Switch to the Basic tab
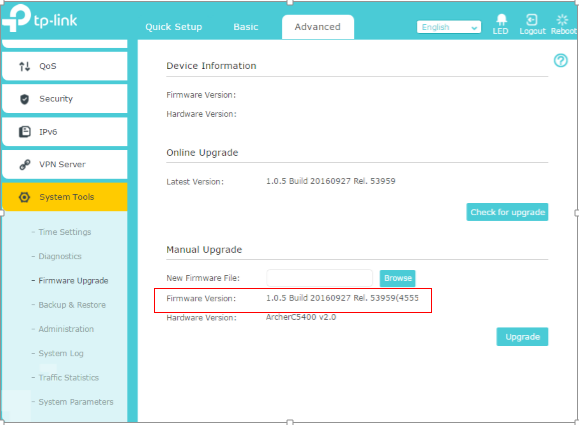579x425 pixels. 246,27
